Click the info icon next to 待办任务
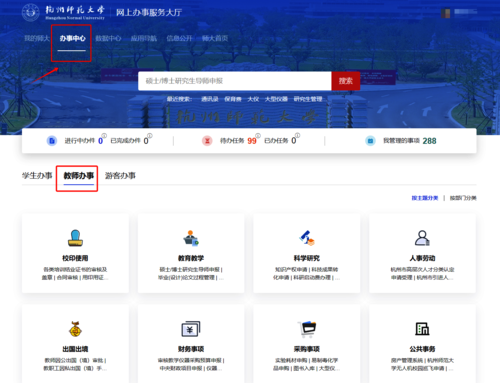This screenshot has width=500, height=383. pyautogui.click(x=258, y=136)
